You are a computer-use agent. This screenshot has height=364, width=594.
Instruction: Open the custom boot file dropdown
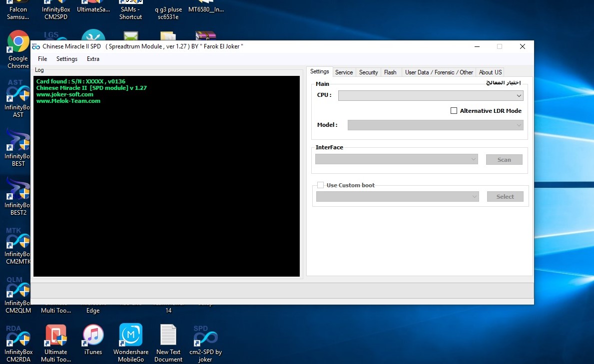click(397, 197)
